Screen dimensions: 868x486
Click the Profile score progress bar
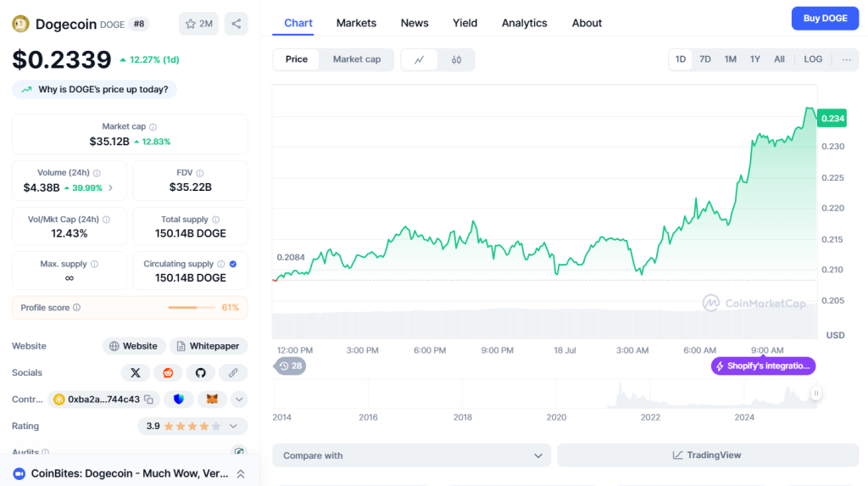(192, 308)
